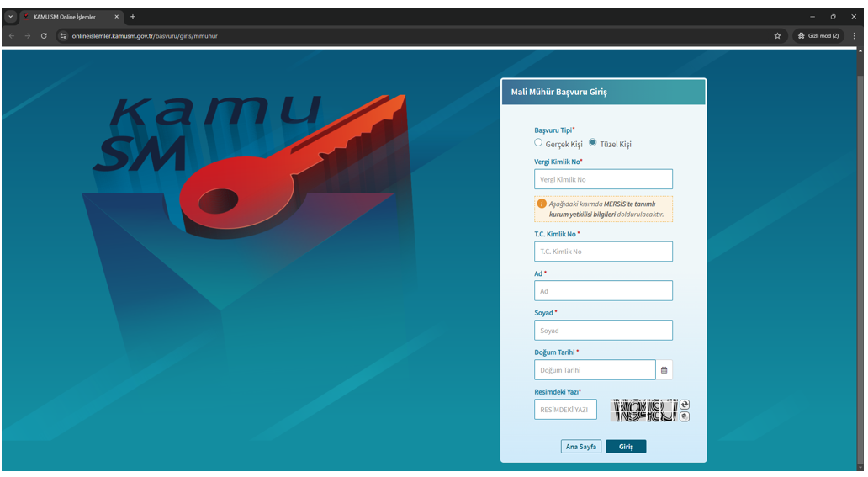
Task: Switch to the KAMU SM Online İşlemler tab
Action: [x=66, y=17]
